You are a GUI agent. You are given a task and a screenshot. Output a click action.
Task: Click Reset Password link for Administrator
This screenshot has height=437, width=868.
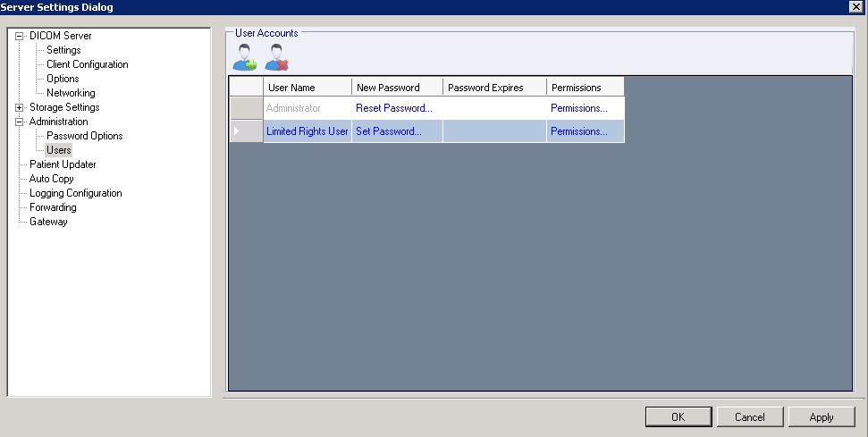pyautogui.click(x=394, y=108)
